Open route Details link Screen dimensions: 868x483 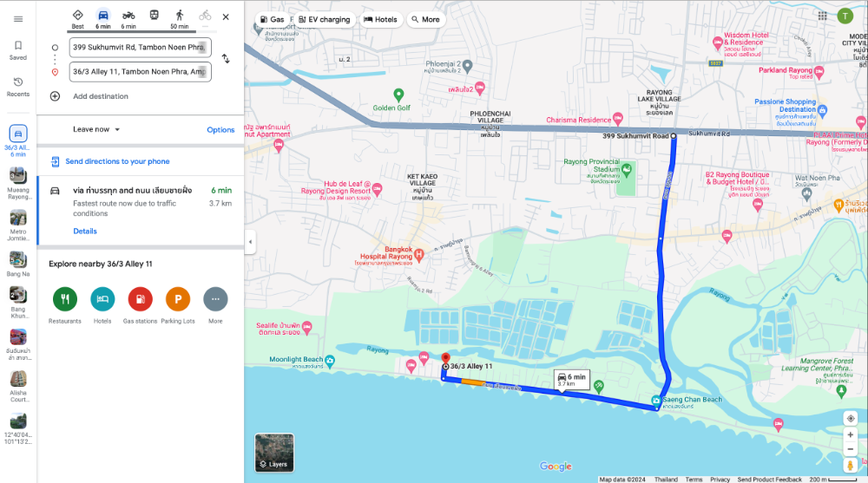pos(85,232)
